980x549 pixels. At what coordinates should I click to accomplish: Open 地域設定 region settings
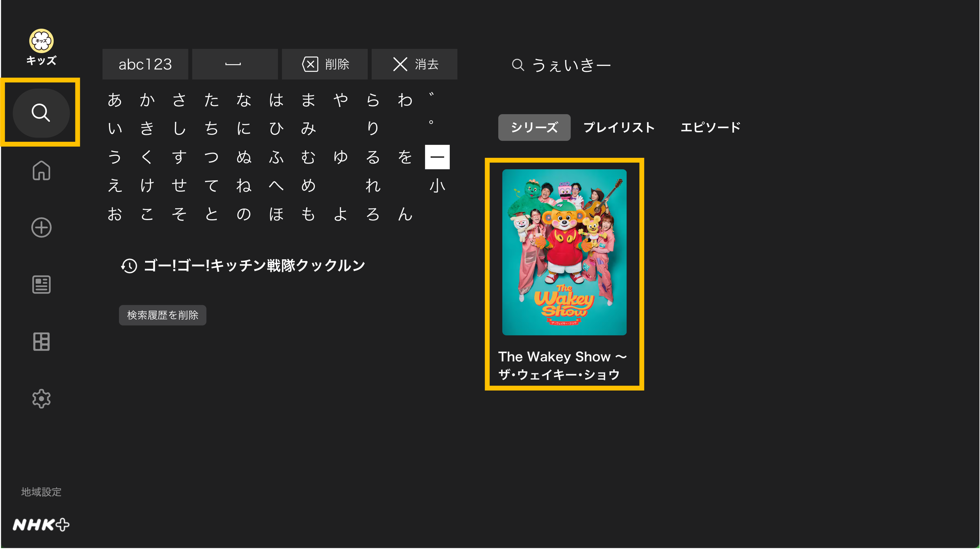pyautogui.click(x=41, y=492)
